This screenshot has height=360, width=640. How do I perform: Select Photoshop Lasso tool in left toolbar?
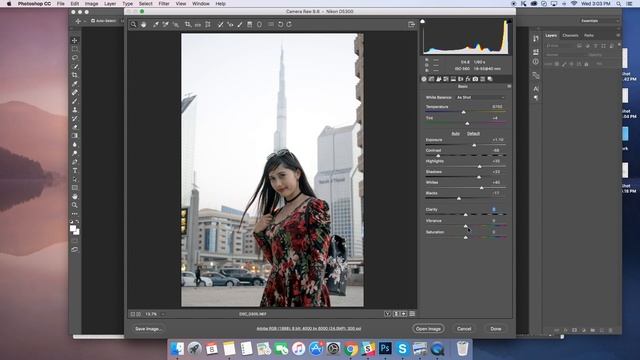(x=75, y=58)
